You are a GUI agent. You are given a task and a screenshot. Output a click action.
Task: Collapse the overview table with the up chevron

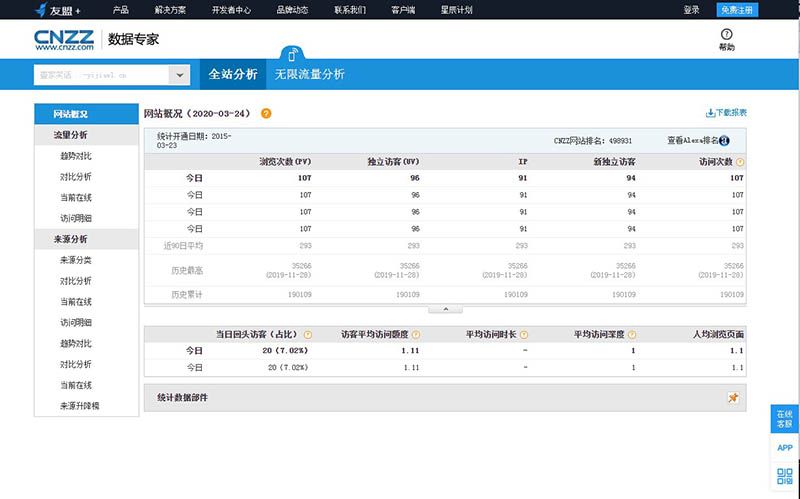445,309
